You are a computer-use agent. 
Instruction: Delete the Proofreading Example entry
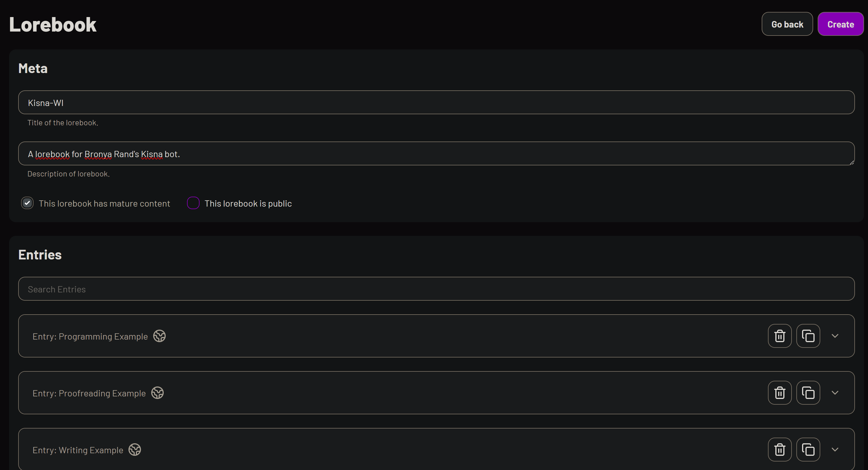coord(780,393)
